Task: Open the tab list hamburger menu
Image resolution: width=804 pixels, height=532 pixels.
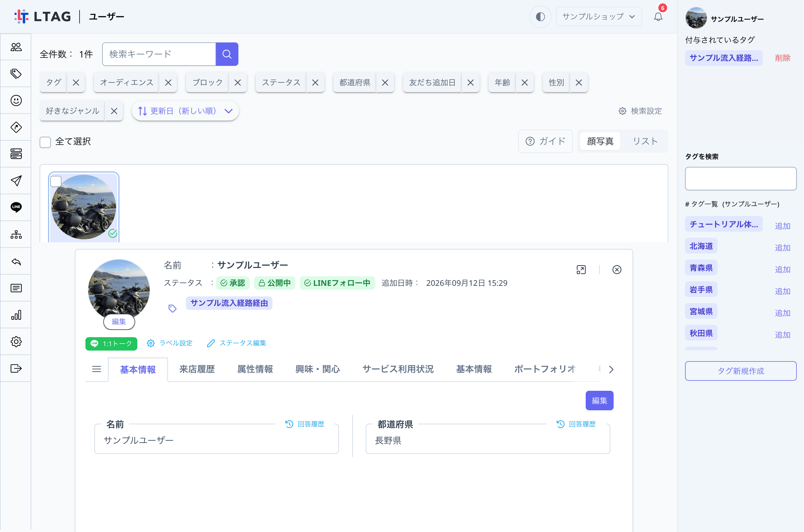Action: tap(97, 369)
